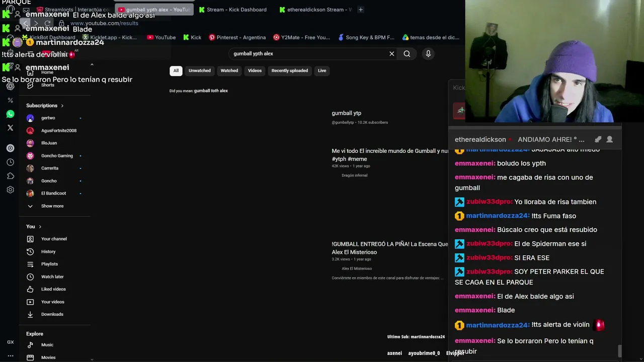Open Liked videos list
Viewport: 644px width, 362px height.
tap(53, 289)
